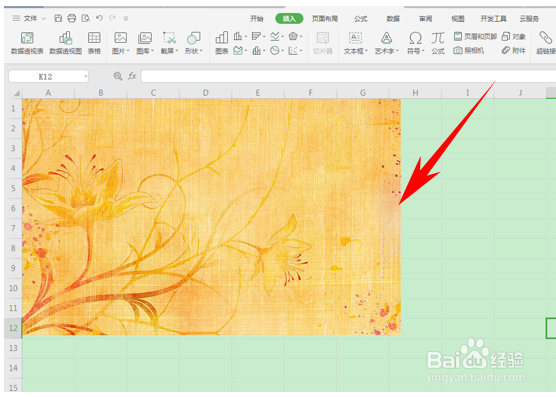Click the Save icon in quick access toolbar
The width and height of the screenshot is (556, 397).
pos(58,18)
